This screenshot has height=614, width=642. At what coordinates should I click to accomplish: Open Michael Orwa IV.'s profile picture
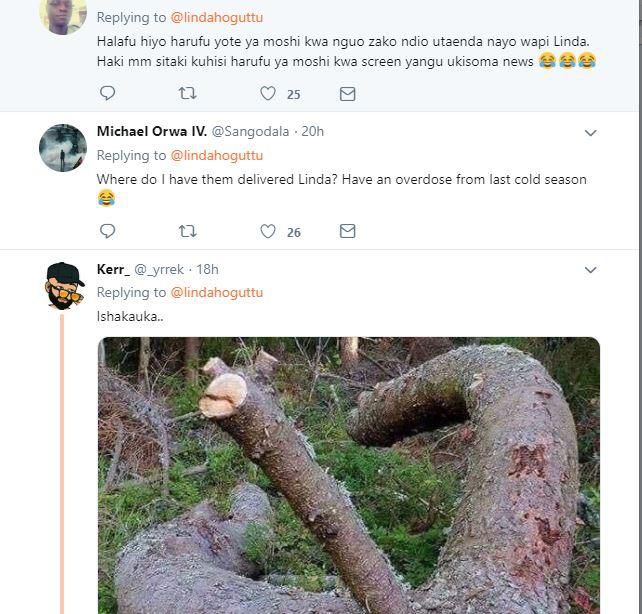[x=63, y=148]
